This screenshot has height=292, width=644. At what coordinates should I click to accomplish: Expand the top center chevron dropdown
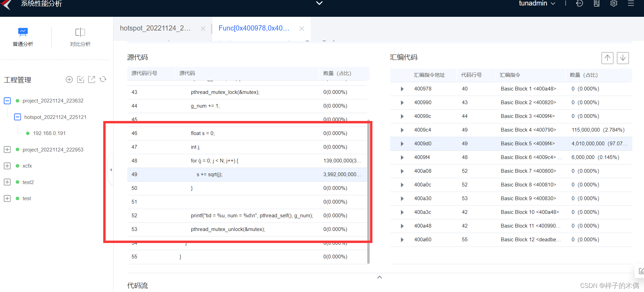[x=319, y=3]
